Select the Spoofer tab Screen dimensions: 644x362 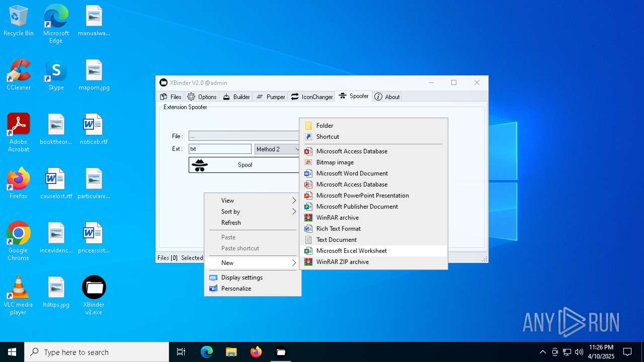(x=354, y=96)
